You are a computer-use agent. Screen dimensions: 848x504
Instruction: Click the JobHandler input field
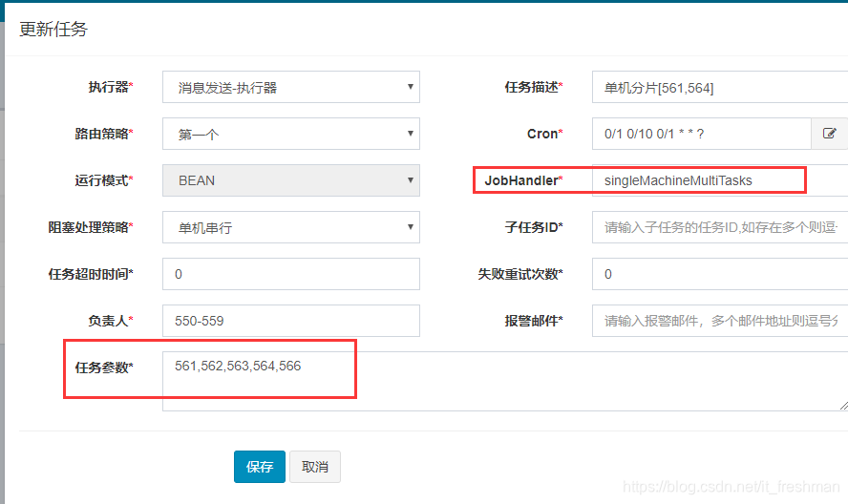720,180
